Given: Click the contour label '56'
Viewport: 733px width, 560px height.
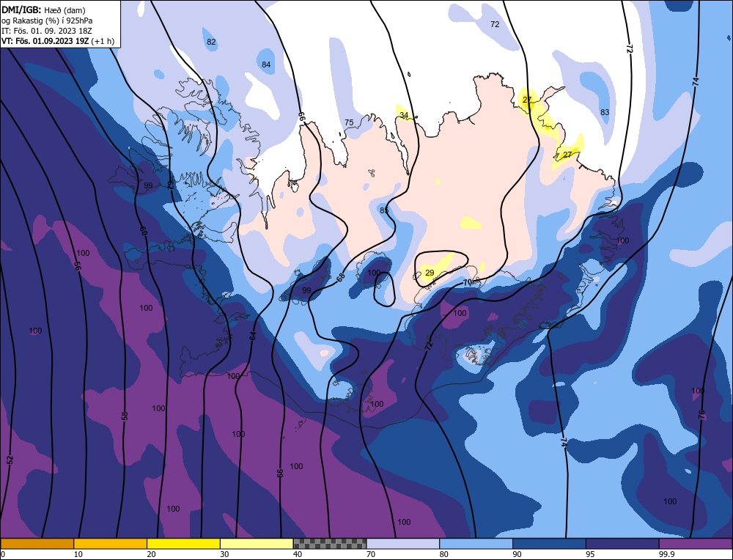Looking at the screenshot, I should [78, 267].
